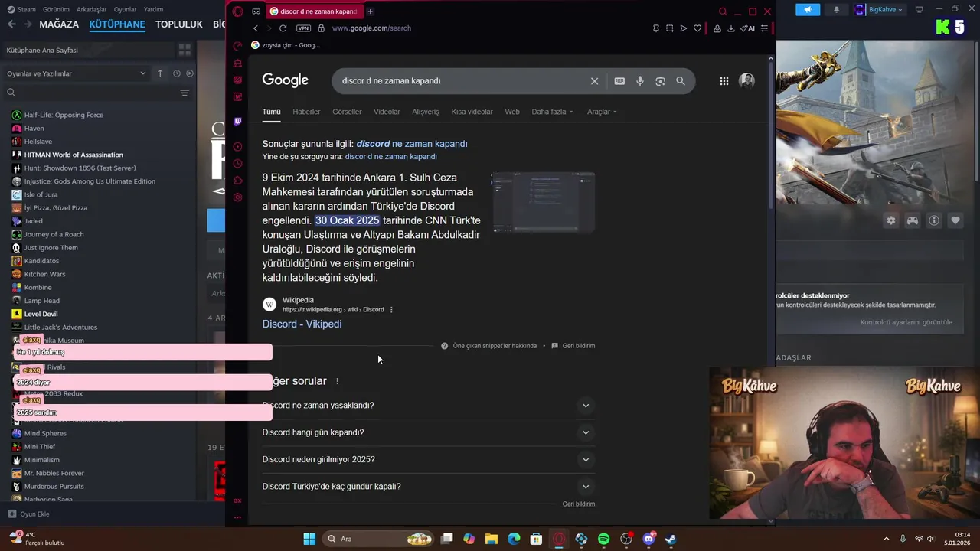Open Spotify from the Windows taskbar
The height and width of the screenshot is (551, 980).
tap(603, 539)
